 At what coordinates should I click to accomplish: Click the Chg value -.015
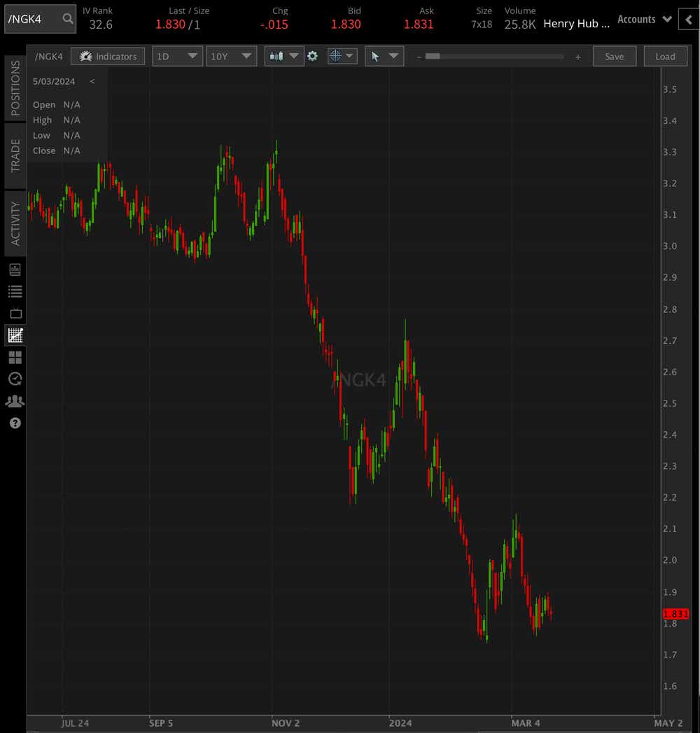point(274,25)
